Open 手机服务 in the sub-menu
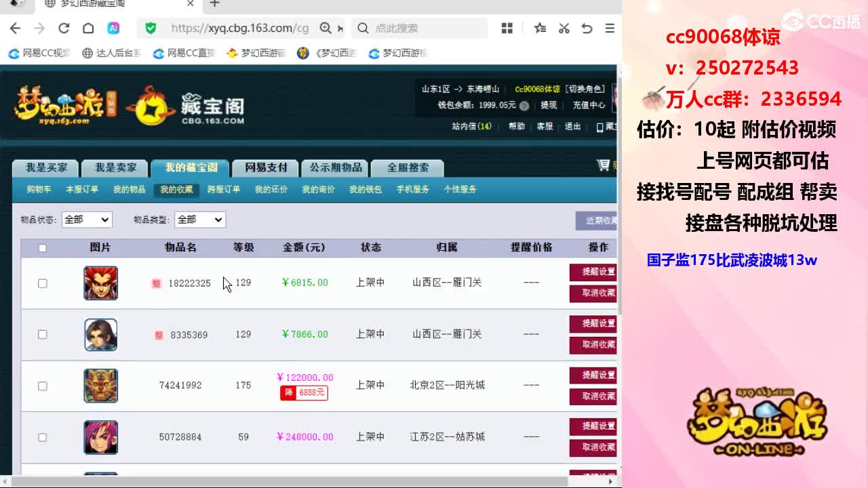Screen dimensions: 868x488 (413, 190)
